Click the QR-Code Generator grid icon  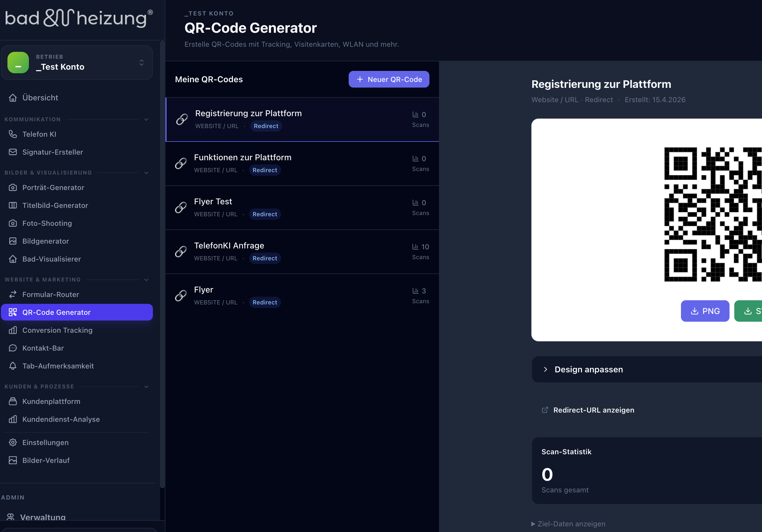pyautogui.click(x=13, y=312)
